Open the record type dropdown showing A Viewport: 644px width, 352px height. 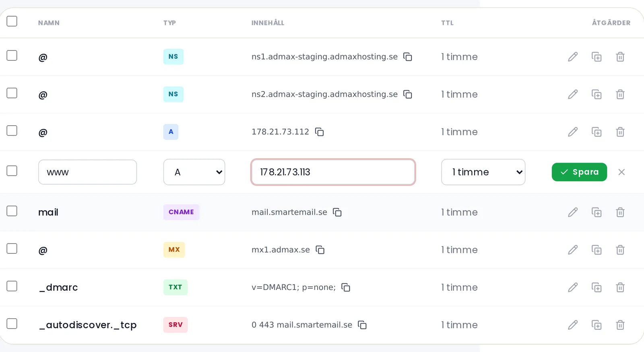[194, 172]
